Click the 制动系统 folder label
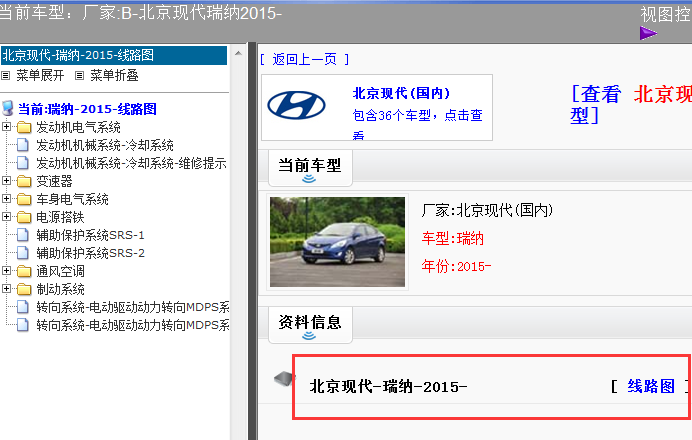The height and width of the screenshot is (440, 692). (60, 290)
